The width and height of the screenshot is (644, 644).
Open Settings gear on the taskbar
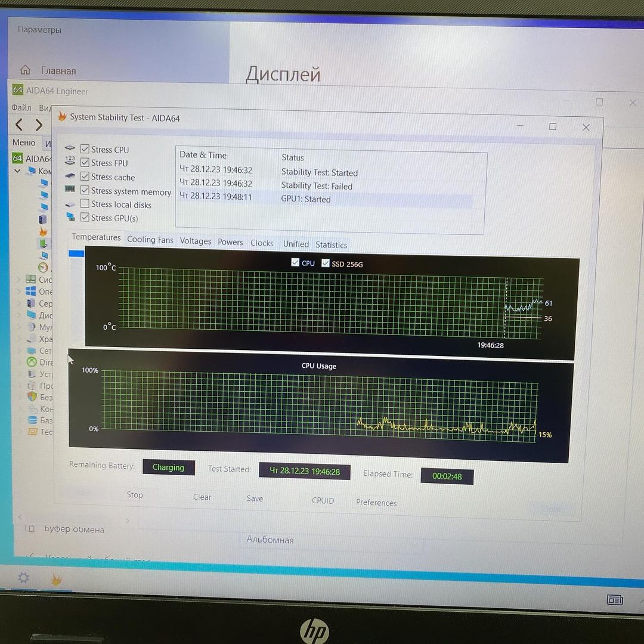23,578
